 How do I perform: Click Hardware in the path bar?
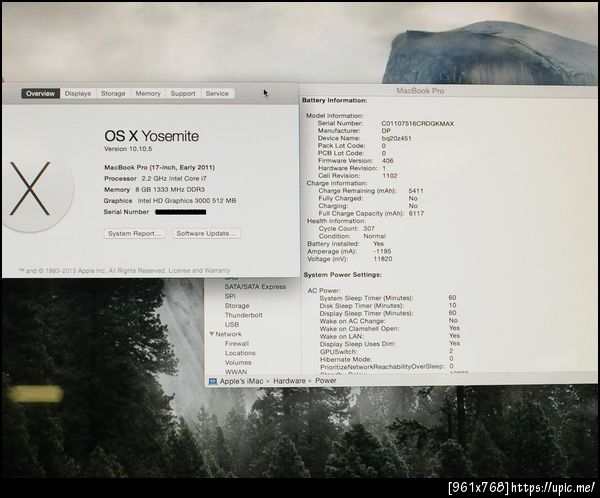pos(289,381)
